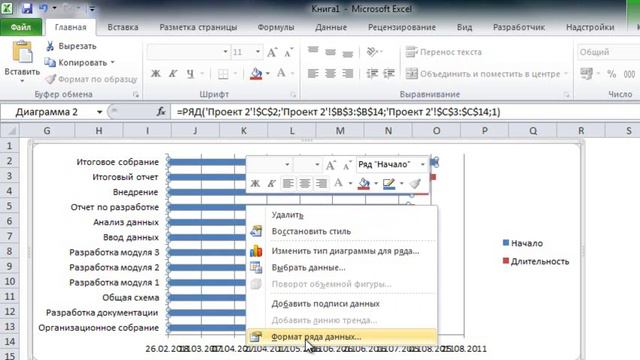The height and width of the screenshot is (360, 640).
Task: Switch to the Разработчик tab
Action: pos(519,27)
